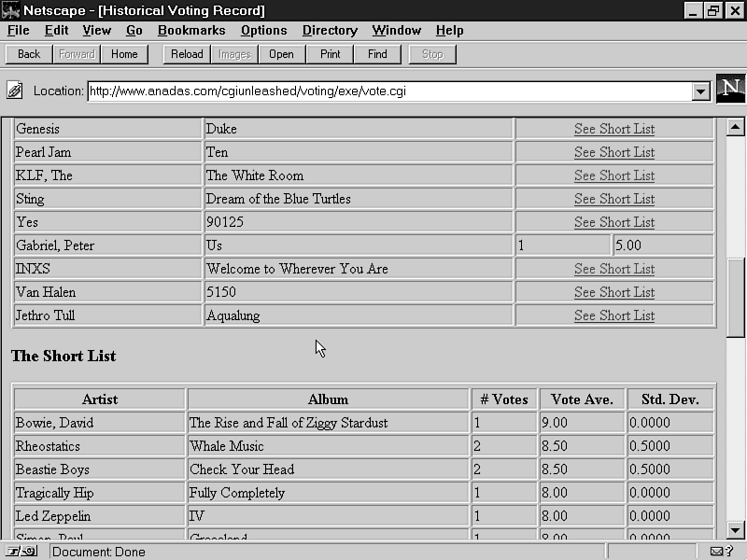
Task: Click the Welcome to Wherever You Are cell
Action: [x=359, y=269]
